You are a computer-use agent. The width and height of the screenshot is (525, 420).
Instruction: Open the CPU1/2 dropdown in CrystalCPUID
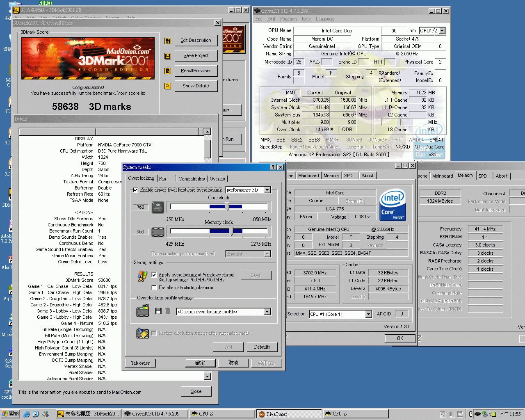point(442,31)
